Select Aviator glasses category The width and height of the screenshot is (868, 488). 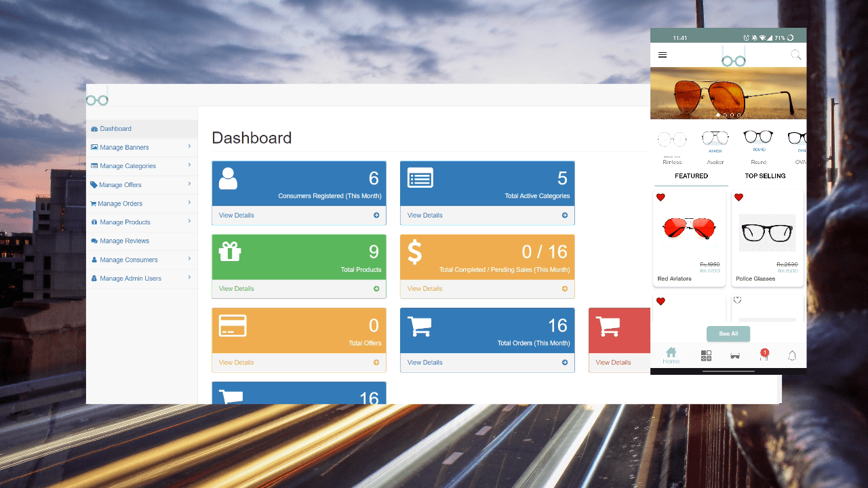click(x=715, y=147)
